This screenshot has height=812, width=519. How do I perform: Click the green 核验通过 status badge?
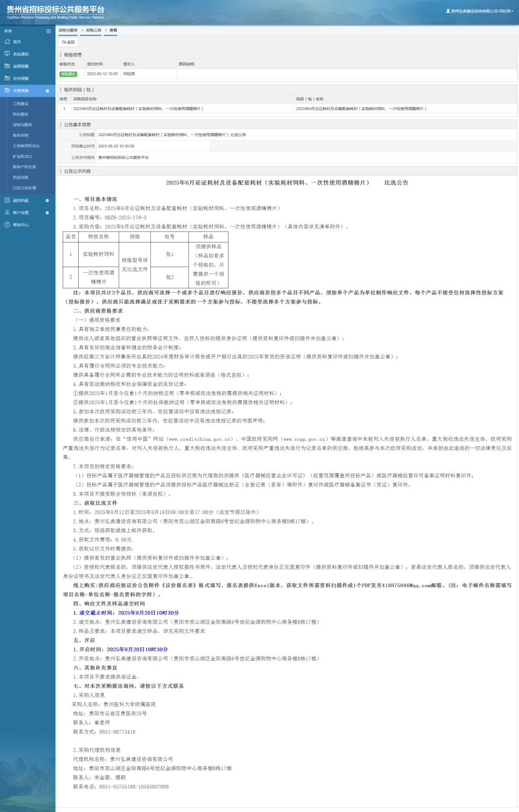pyautogui.click(x=68, y=74)
